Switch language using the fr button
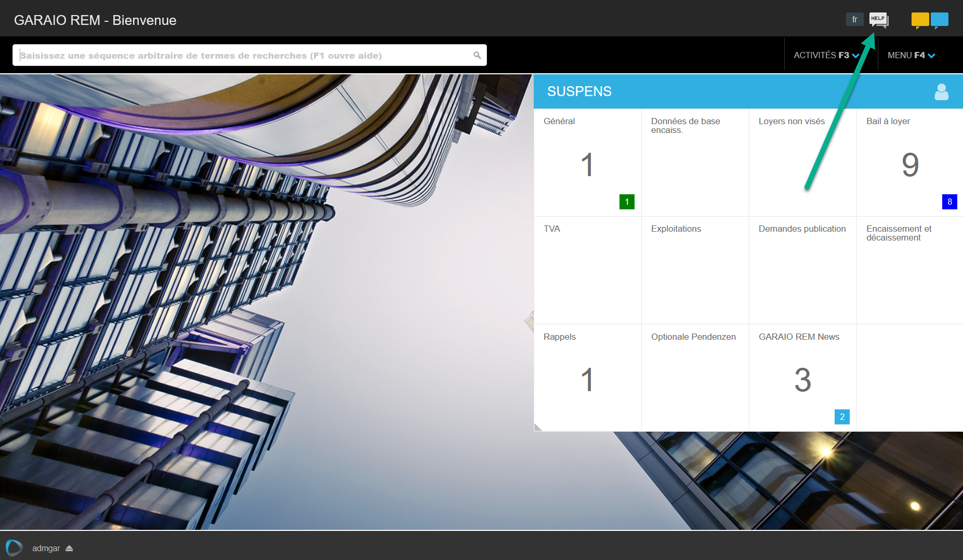This screenshot has height=560, width=963. (x=854, y=20)
